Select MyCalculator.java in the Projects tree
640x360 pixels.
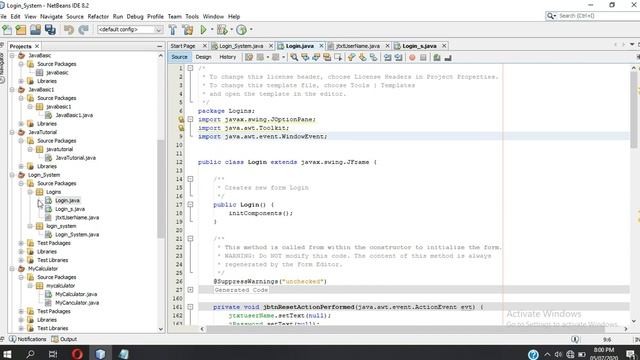76,294
